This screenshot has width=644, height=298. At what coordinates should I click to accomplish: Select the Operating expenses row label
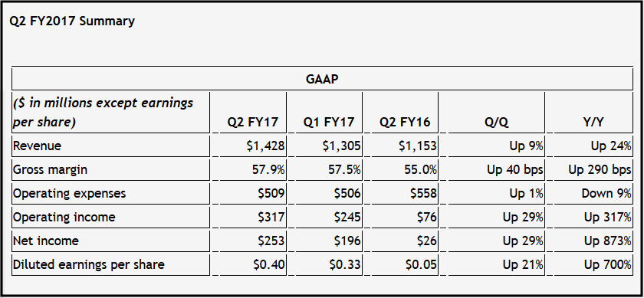coord(70,194)
